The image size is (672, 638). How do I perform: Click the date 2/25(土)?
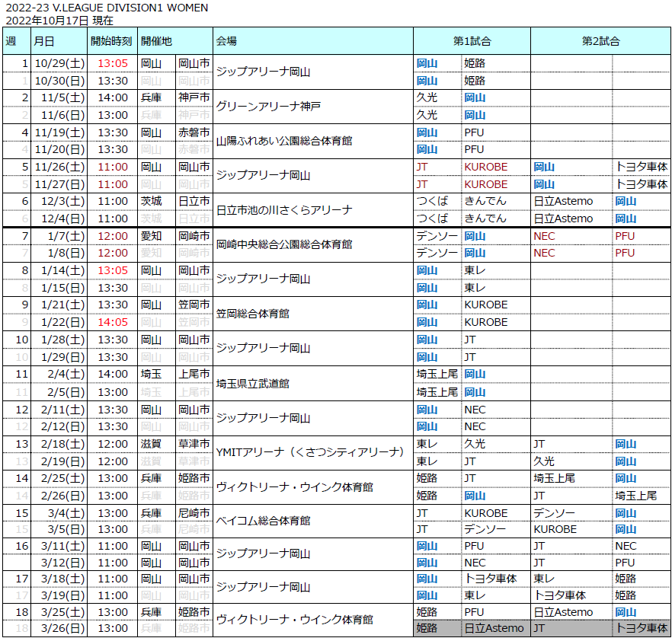click(x=63, y=478)
